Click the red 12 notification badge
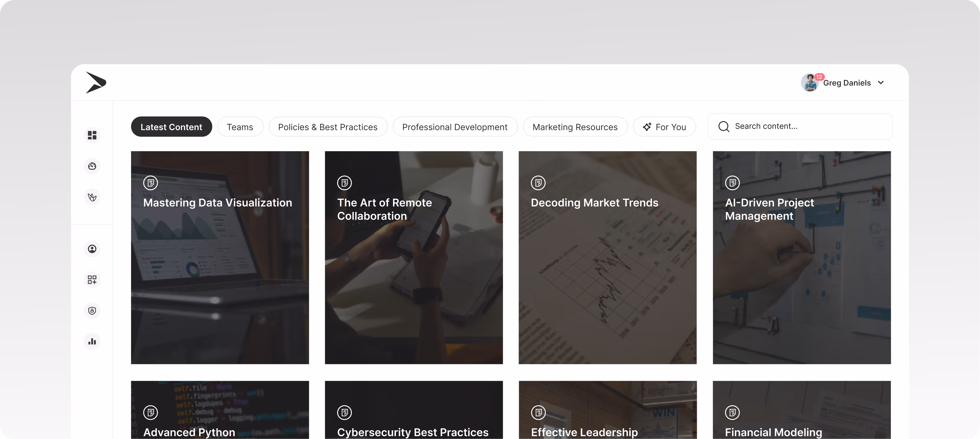Image resolution: width=980 pixels, height=439 pixels. tap(819, 77)
